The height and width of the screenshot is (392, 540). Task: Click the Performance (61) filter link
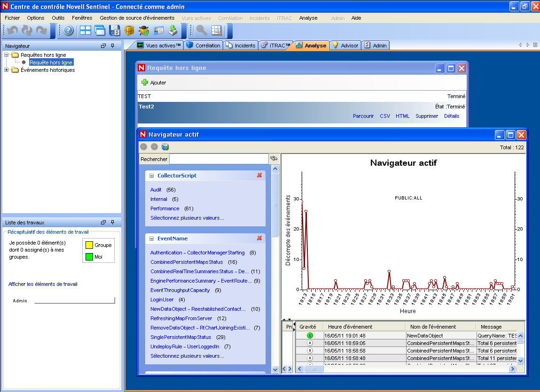click(x=164, y=208)
